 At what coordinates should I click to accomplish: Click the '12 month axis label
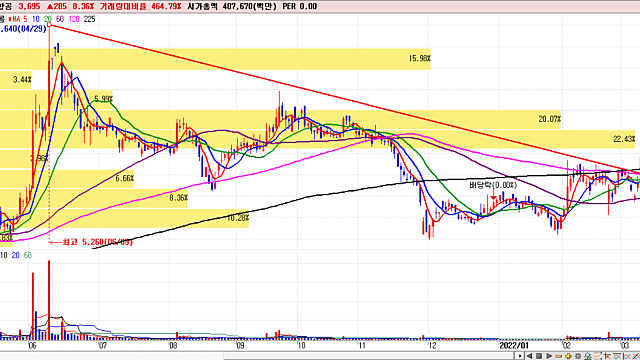click(432, 346)
